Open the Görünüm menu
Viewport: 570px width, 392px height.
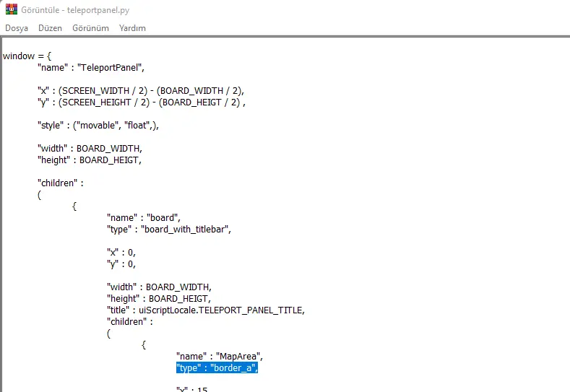point(90,28)
